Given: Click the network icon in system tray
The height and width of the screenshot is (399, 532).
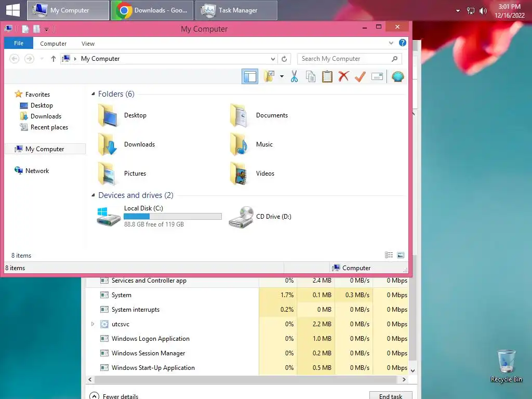Looking at the screenshot, I should coord(471,11).
